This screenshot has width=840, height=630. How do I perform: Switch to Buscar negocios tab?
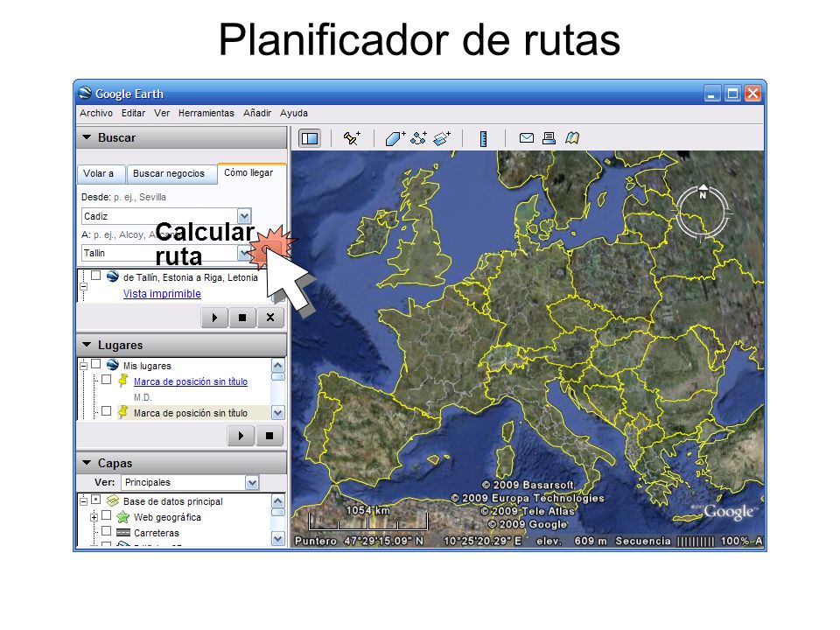171,174
